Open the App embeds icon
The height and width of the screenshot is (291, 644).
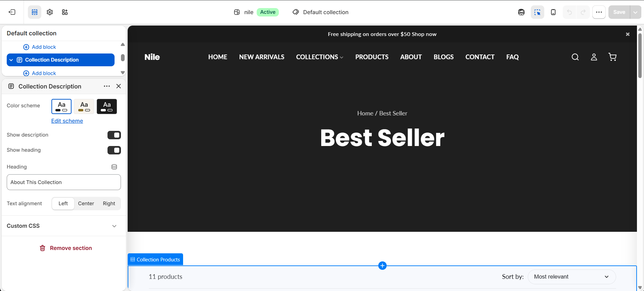tap(65, 12)
